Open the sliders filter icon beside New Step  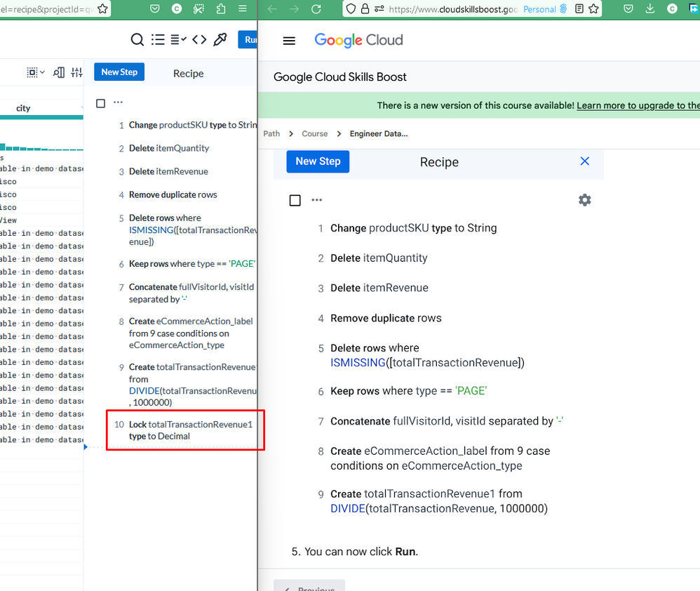click(x=76, y=72)
